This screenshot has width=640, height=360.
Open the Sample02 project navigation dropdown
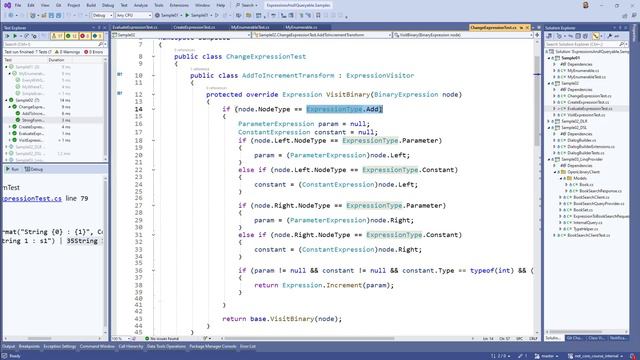[x=182, y=35]
